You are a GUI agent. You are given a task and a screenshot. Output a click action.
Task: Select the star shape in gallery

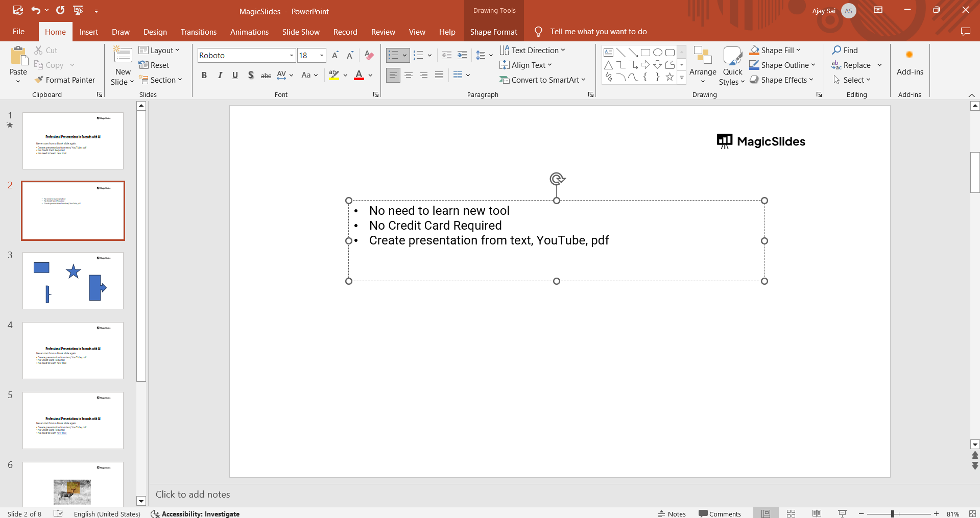(x=670, y=77)
